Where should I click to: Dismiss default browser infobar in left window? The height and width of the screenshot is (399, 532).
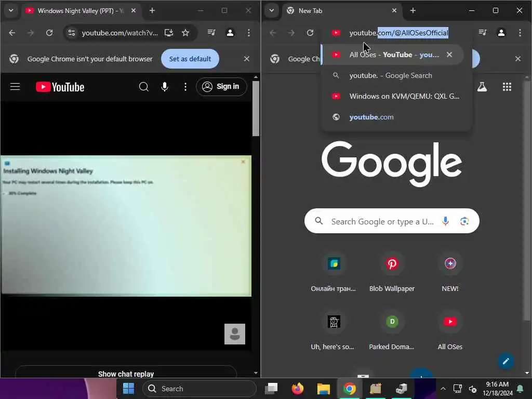(x=247, y=59)
